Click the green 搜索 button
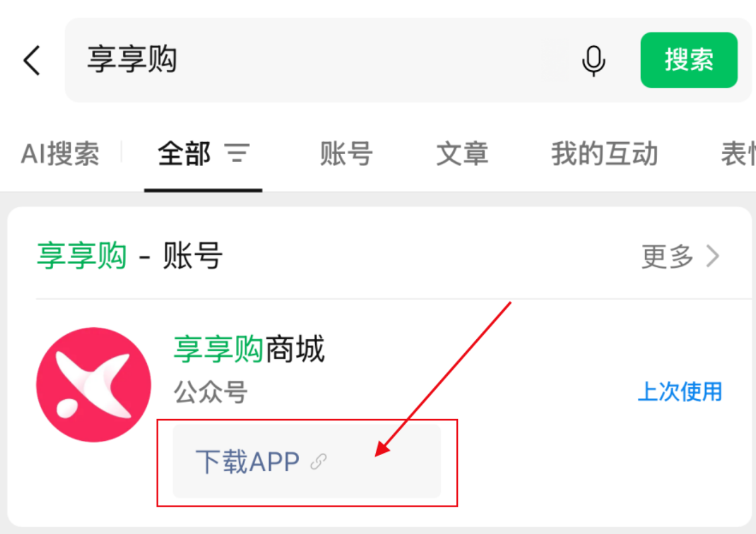Image resolution: width=756 pixels, height=534 pixels. coord(689,60)
